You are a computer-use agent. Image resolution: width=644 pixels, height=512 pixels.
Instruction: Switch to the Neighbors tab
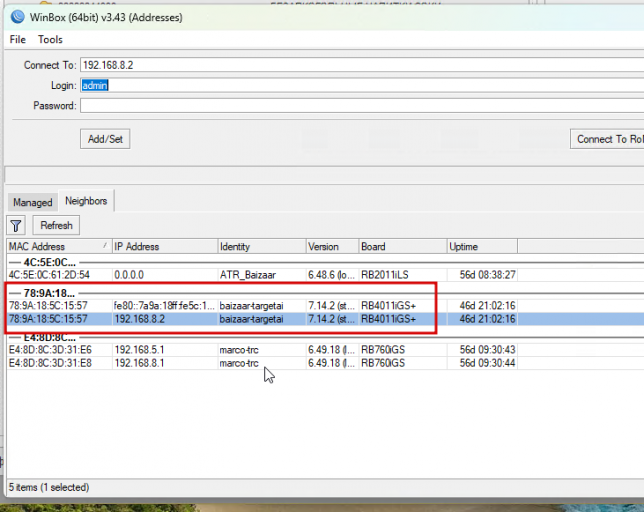coord(86,201)
